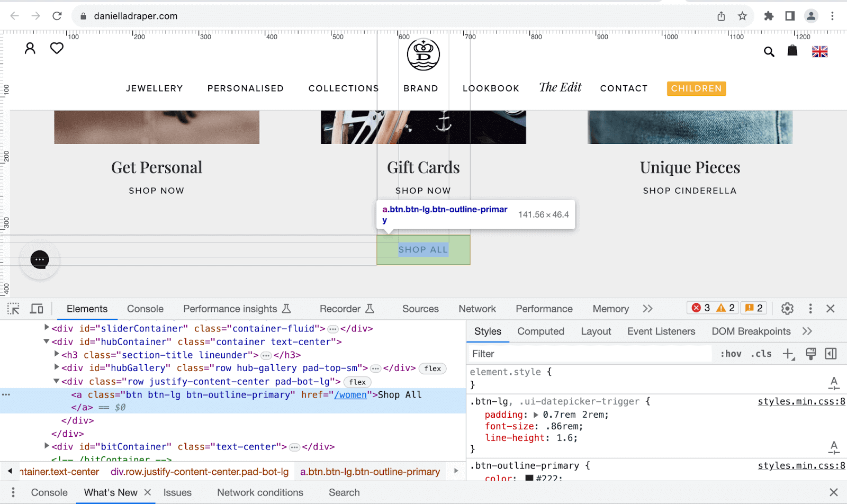Viewport: 847px width, 504px height.
Task: Click the SHOP ALL button
Action: click(x=423, y=250)
